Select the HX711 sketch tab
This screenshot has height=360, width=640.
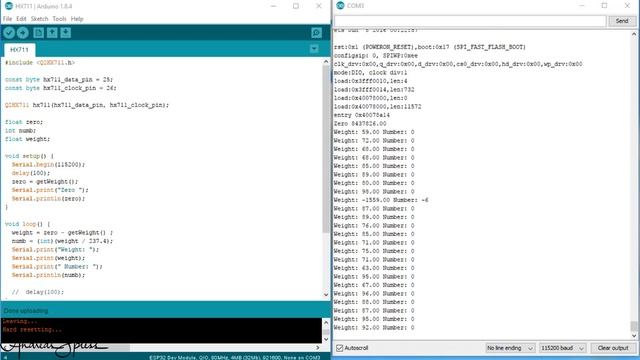[x=20, y=50]
